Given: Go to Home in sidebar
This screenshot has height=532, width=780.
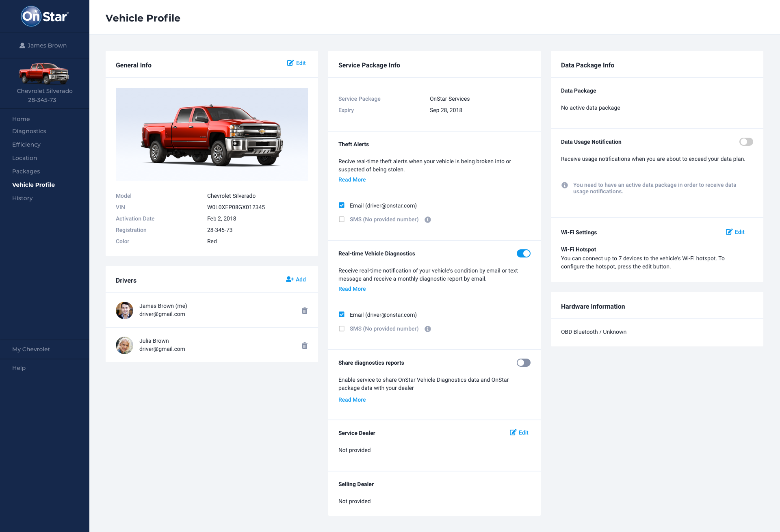Looking at the screenshot, I should click(21, 119).
